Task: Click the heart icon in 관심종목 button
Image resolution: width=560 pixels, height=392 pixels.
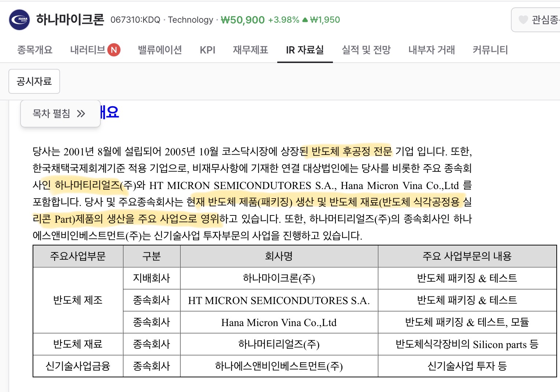Action: tap(524, 20)
